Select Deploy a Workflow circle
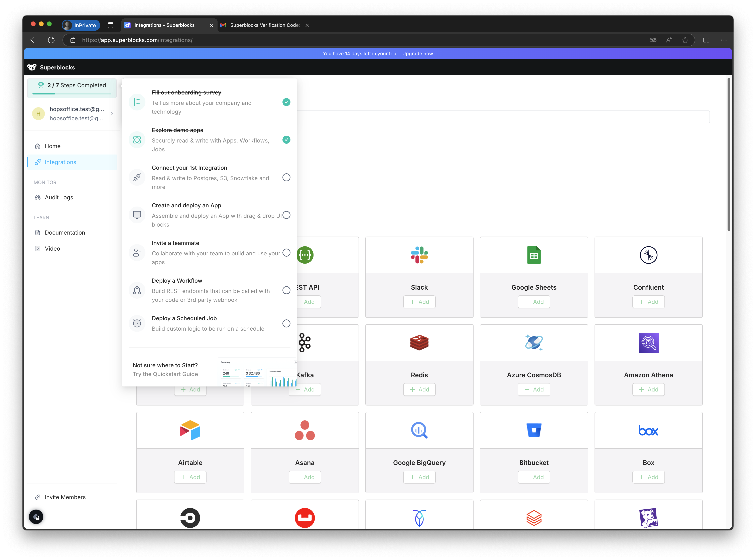756x560 pixels. [x=286, y=290]
